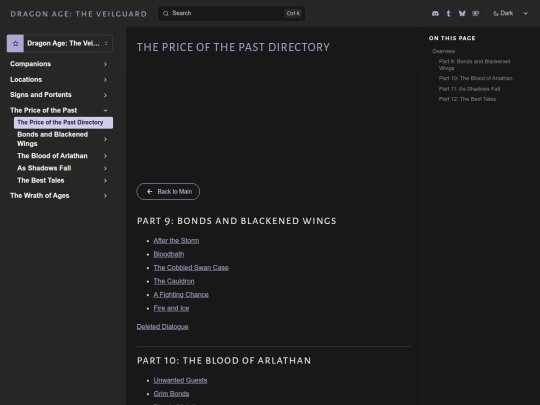The image size is (540, 405).
Task: Open The Cauldron link
Action: pos(174,281)
